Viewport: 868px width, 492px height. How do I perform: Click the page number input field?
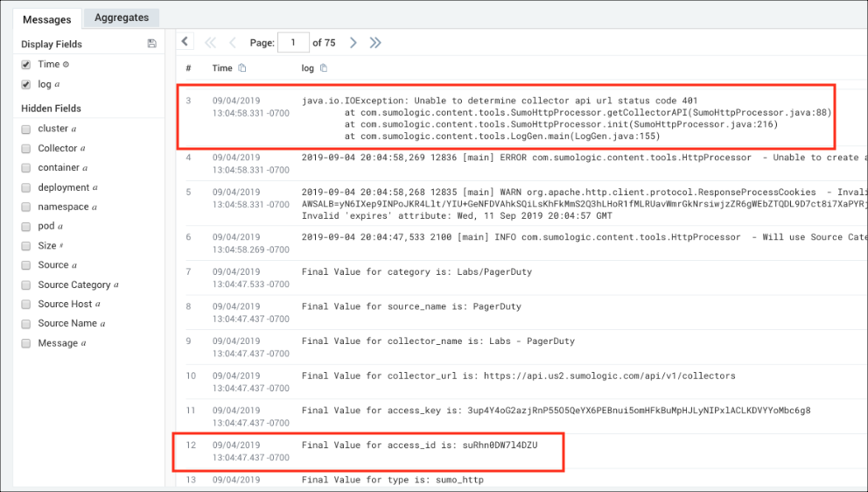(293, 42)
